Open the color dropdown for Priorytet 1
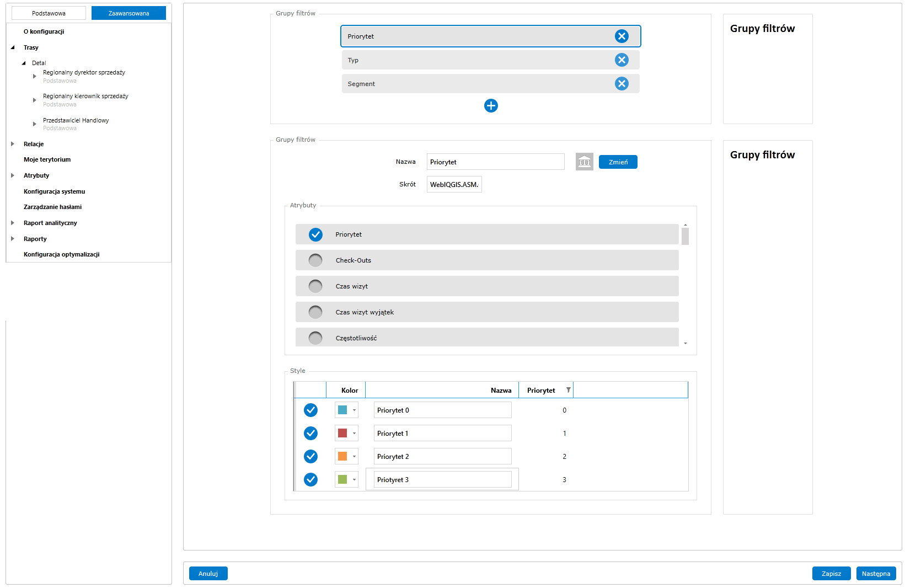 coord(354,434)
